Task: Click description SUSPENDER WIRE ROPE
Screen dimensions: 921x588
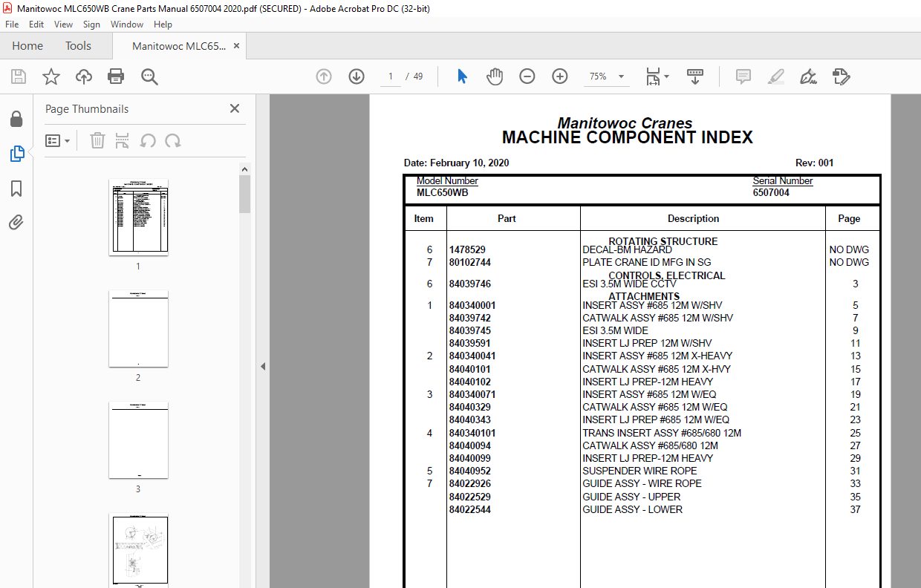Action: [x=640, y=471]
